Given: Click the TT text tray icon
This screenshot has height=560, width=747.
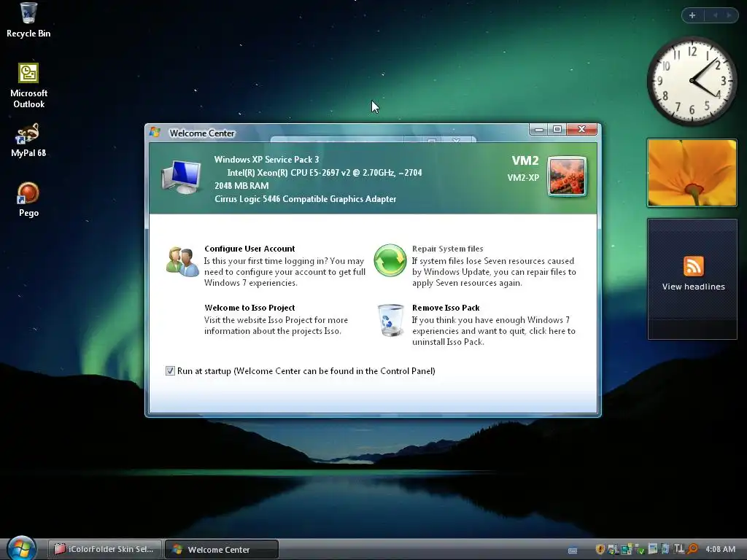Looking at the screenshot, I should point(678,549).
